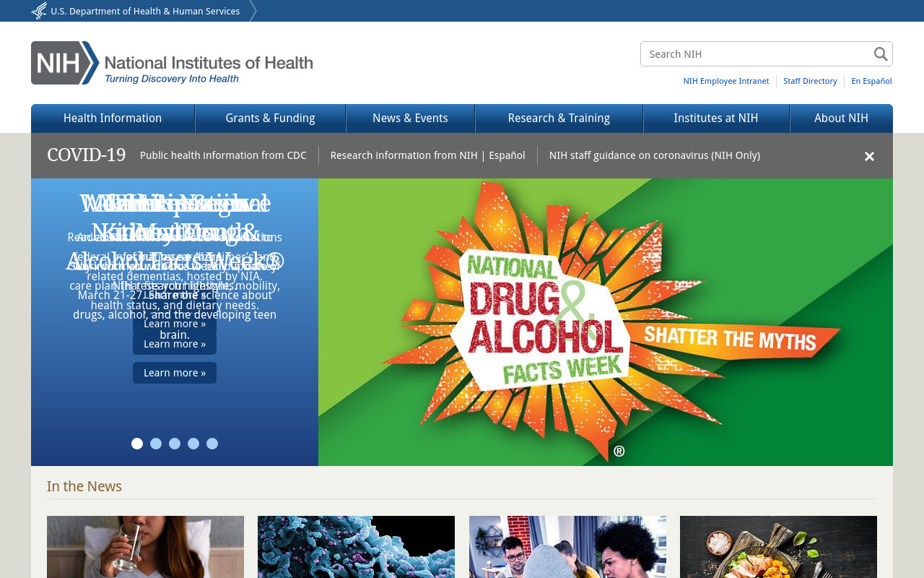Select the fifth carousel slide dot
The width and height of the screenshot is (924, 578).
[212, 444]
